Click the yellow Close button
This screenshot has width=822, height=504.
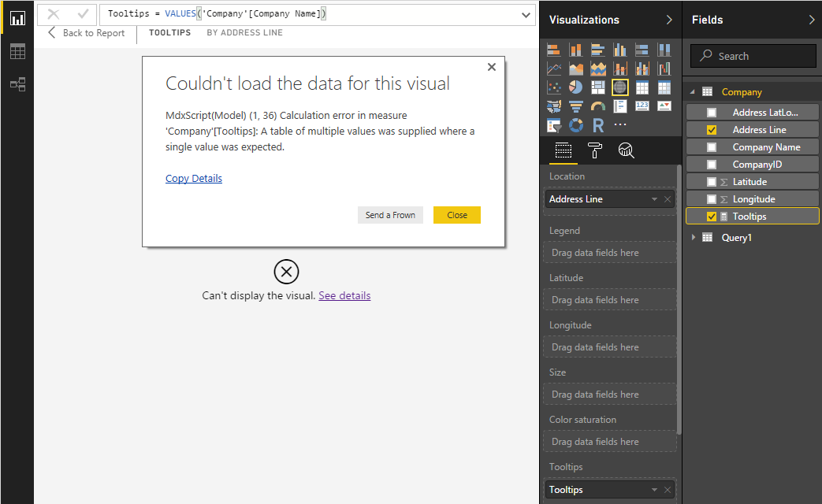pyautogui.click(x=457, y=215)
